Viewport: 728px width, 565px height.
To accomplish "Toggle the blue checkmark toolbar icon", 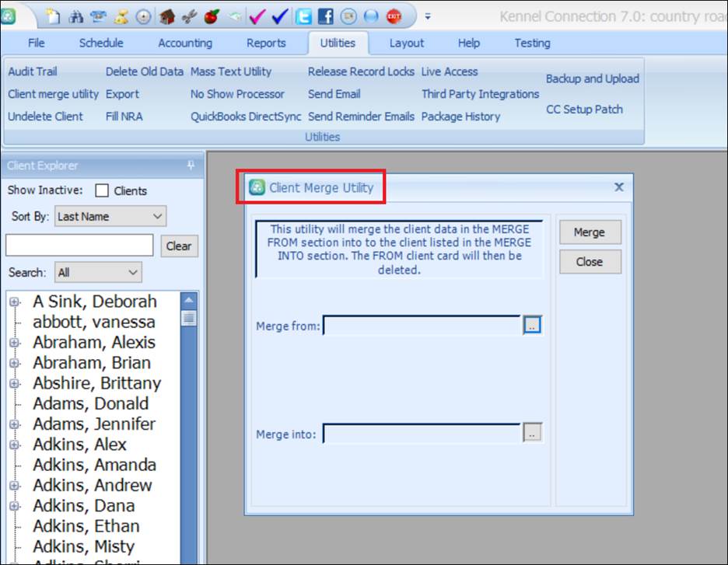I will pyautogui.click(x=279, y=15).
